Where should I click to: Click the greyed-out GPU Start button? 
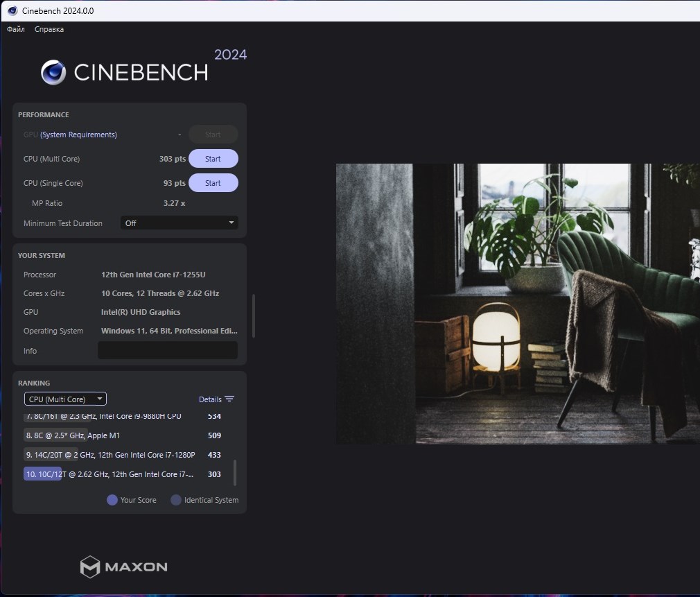pos(213,135)
